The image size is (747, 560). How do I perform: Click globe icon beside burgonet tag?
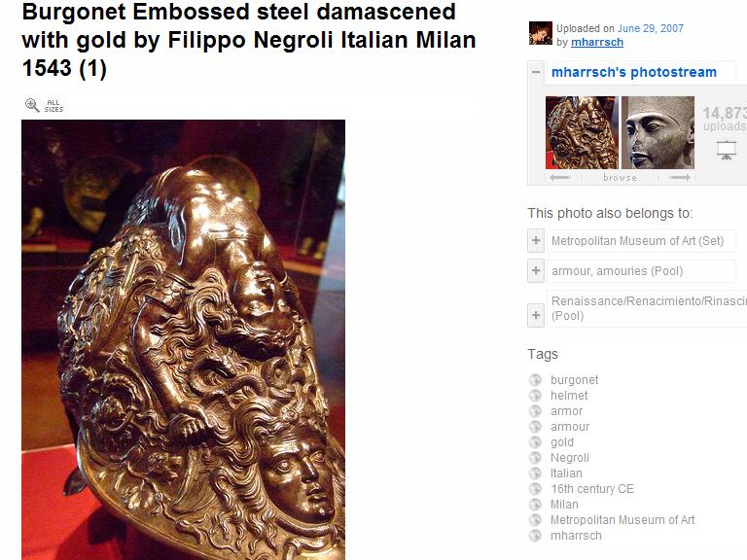[x=535, y=380]
